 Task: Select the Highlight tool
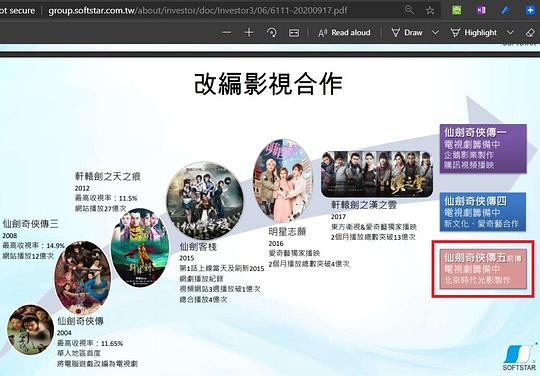[x=474, y=33]
